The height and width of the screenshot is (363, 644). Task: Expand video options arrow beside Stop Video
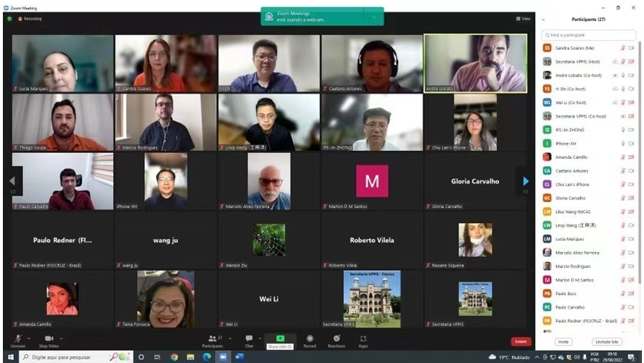[61, 337]
